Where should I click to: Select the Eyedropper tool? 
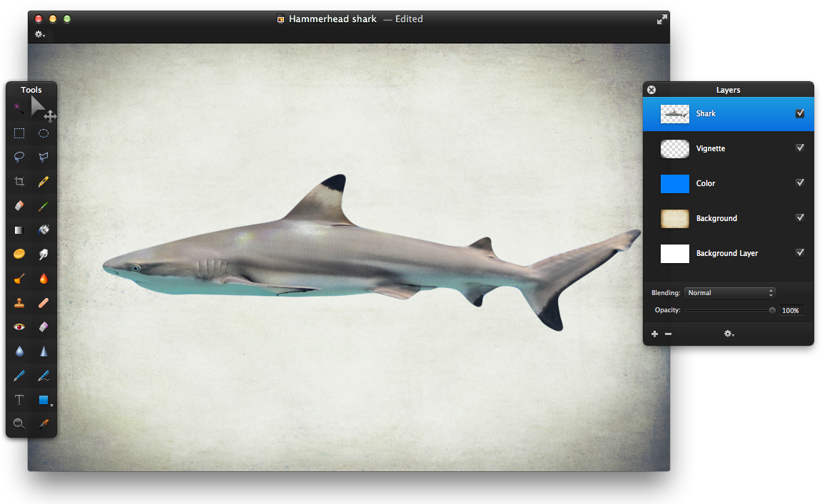pos(44,424)
